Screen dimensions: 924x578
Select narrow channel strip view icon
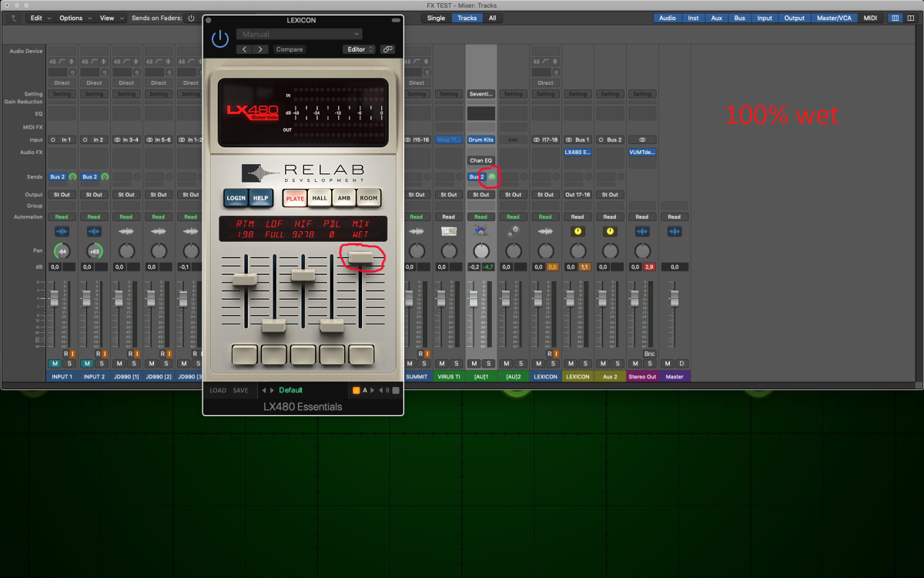tap(894, 18)
